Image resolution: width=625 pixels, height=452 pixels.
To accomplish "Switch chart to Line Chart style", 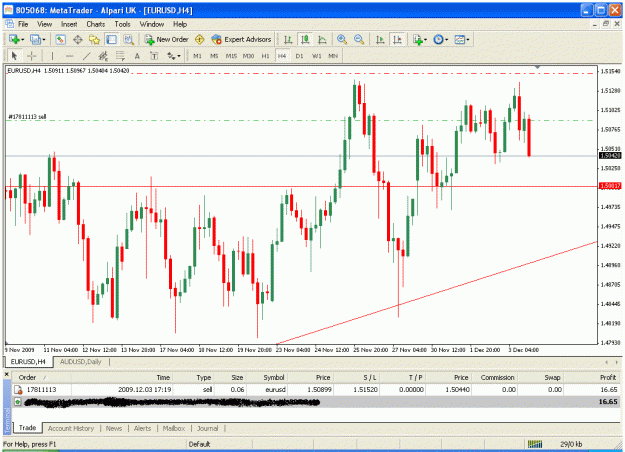I will [322, 39].
